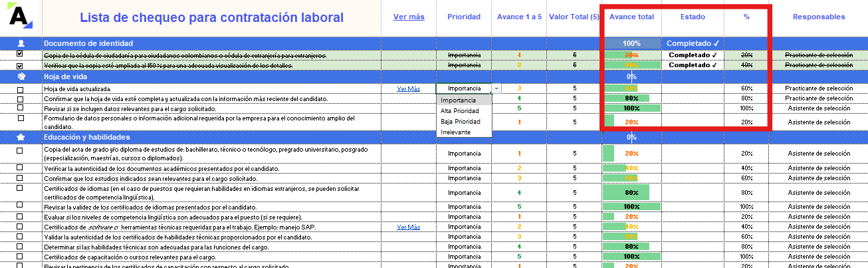Uncheck 'Verificar que la copia esté ampliada' checkbox
This screenshot has height=268, width=868.
pyautogui.click(x=20, y=66)
